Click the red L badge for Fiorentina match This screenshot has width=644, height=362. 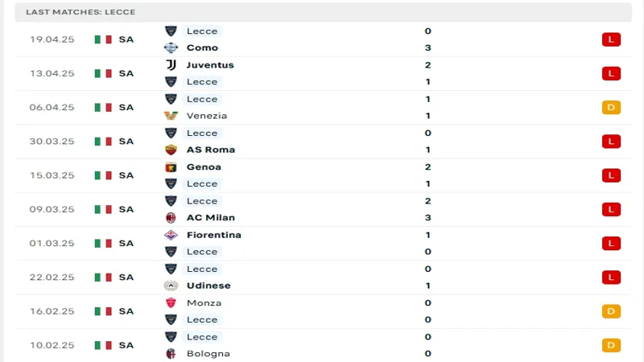[x=611, y=243]
